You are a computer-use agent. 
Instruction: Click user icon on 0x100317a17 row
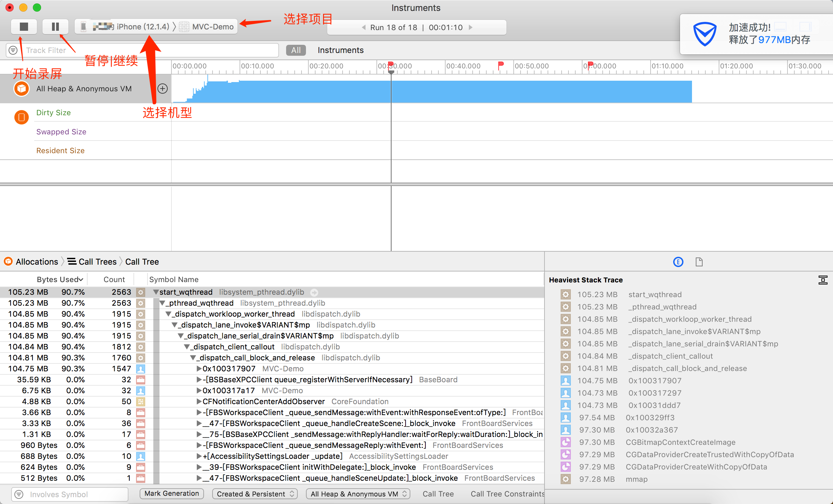point(141,391)
